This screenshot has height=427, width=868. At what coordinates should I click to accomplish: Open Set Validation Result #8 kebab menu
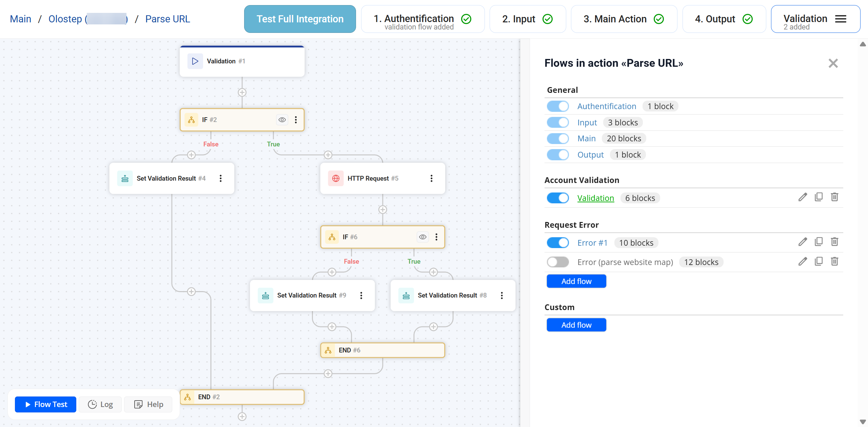502,295
